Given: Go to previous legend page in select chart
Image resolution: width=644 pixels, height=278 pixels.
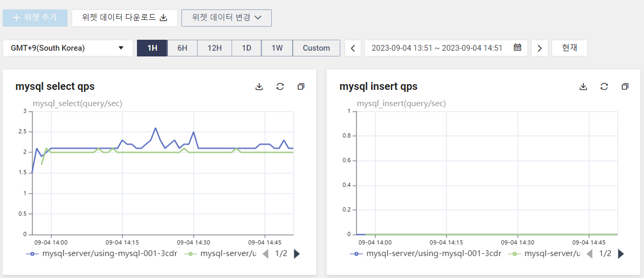Looking at the screenshot, I should pyautogui.click(x=266, y=254).
